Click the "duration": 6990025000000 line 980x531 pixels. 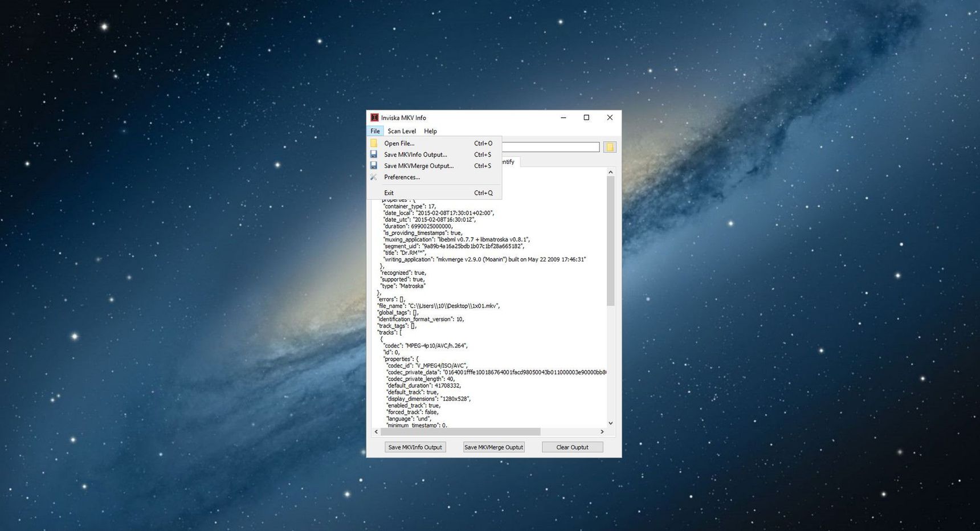tap(418, 227)
